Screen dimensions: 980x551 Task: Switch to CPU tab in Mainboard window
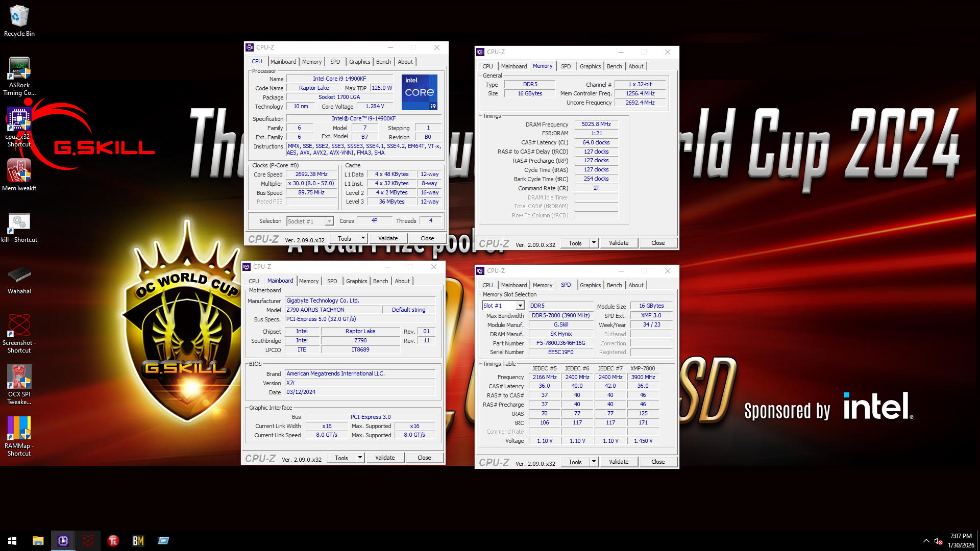point(254,281)
